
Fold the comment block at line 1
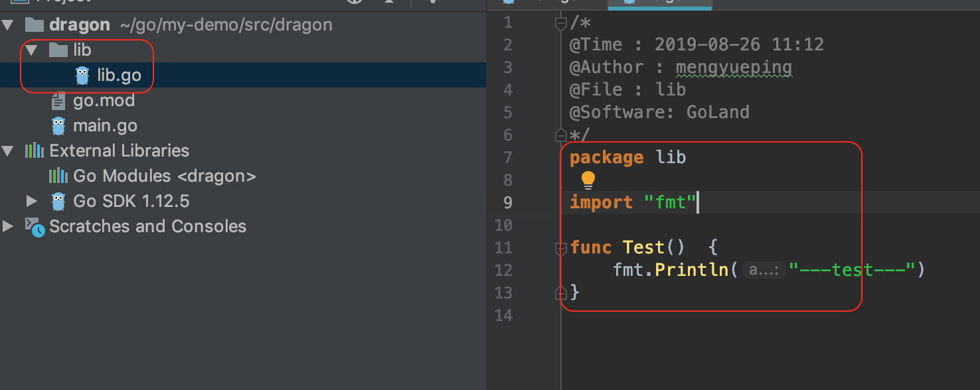(561, 24)
